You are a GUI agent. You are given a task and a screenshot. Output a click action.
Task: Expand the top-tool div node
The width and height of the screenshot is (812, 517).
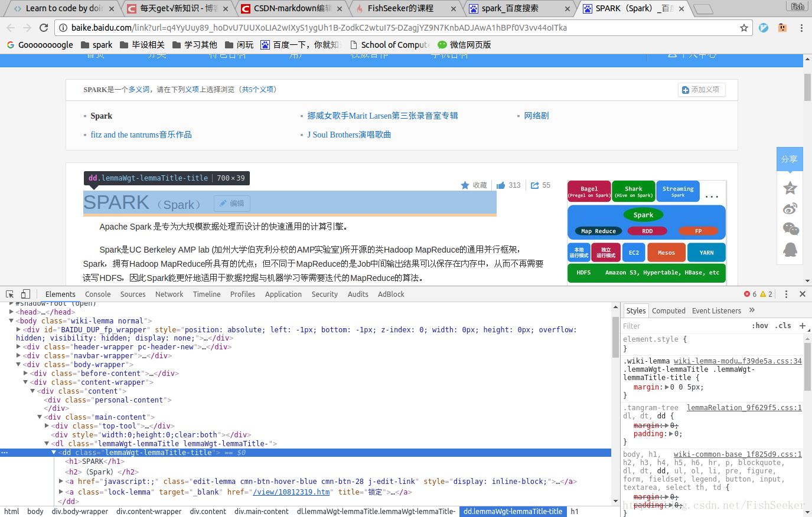click(47, 426)
